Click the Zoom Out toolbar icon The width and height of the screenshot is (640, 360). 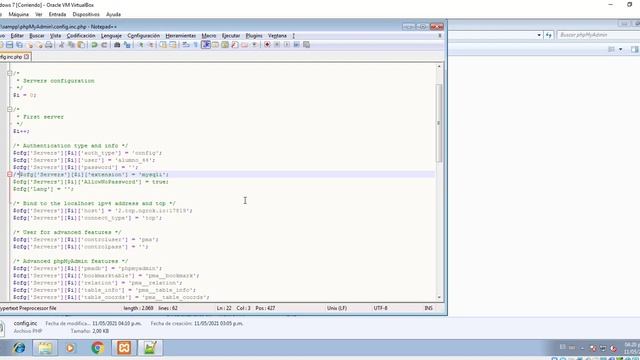tap(150, 44)
